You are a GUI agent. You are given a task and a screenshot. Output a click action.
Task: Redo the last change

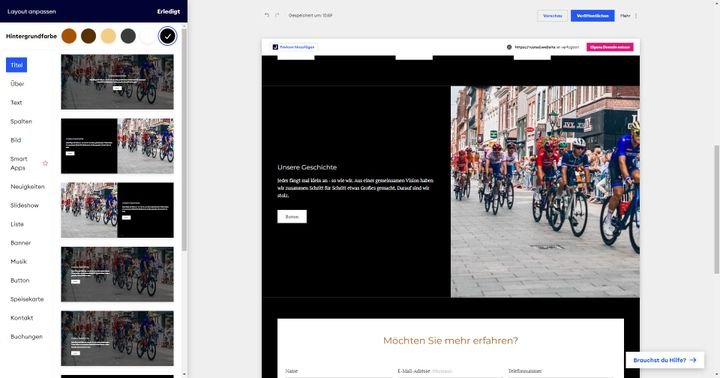coord(277,15)
